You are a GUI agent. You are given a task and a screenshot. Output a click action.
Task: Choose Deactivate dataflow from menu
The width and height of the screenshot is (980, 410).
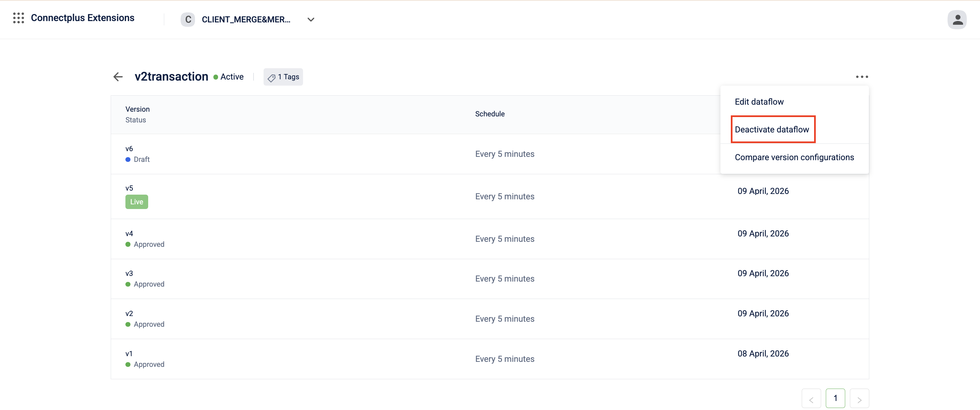pyautogui.click(x=772, y=129)
